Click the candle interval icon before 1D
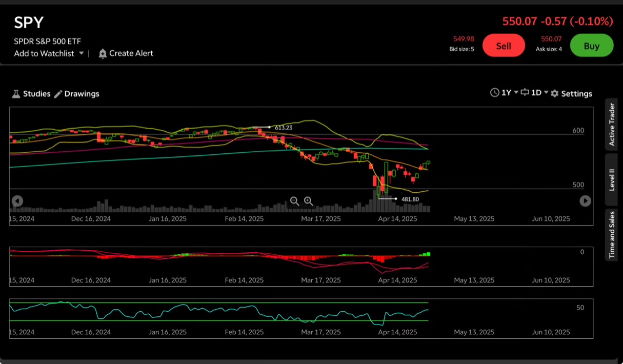Image resolution: width=623 pixels, height=364 pixels. (525, 93)
